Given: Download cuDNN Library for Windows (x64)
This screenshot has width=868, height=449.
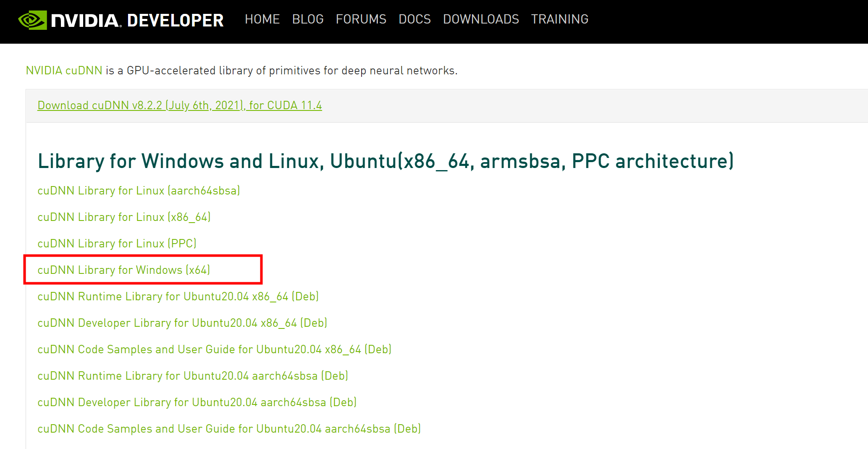Looking at the screenshot, I should click(x=124, y=270).
